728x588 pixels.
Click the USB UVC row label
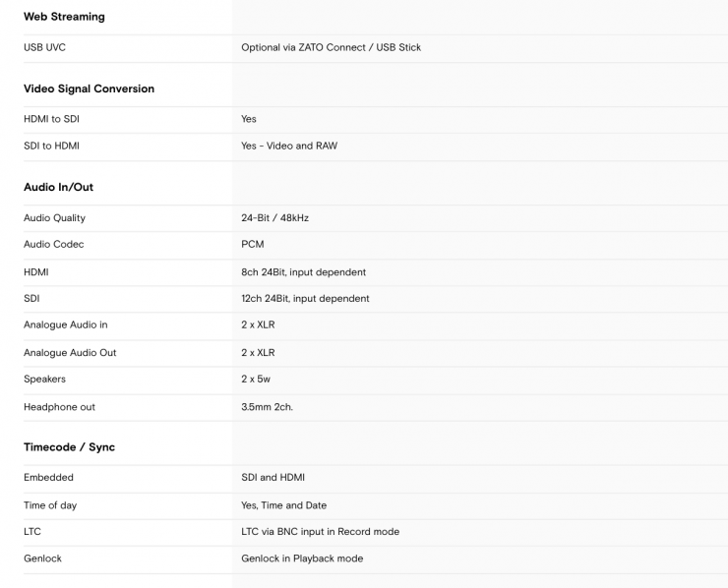44,47
